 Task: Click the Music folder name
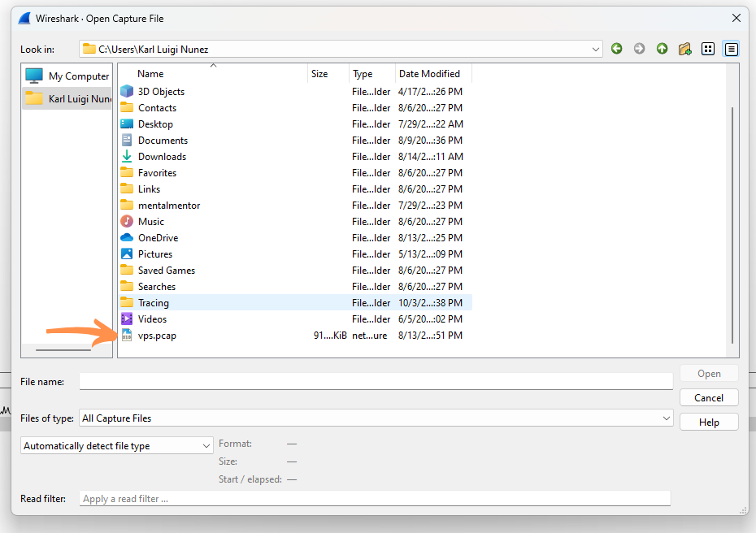(151, 222)
